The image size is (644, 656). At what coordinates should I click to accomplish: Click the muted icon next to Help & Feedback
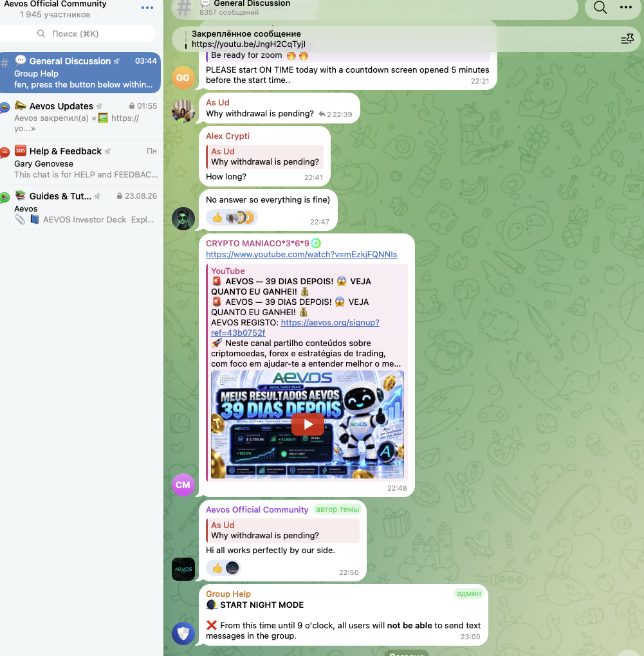(x=107, y=151)
